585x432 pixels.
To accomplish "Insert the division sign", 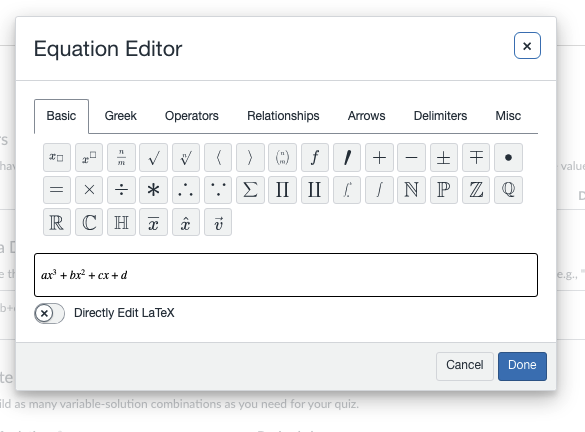I will point(121,190).
